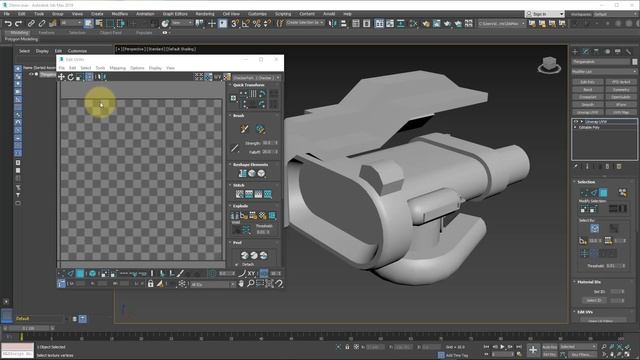The image size is (640, 360).
Task: Toggle ribbon visibility eye icon
Action: [x=165, y=33]
